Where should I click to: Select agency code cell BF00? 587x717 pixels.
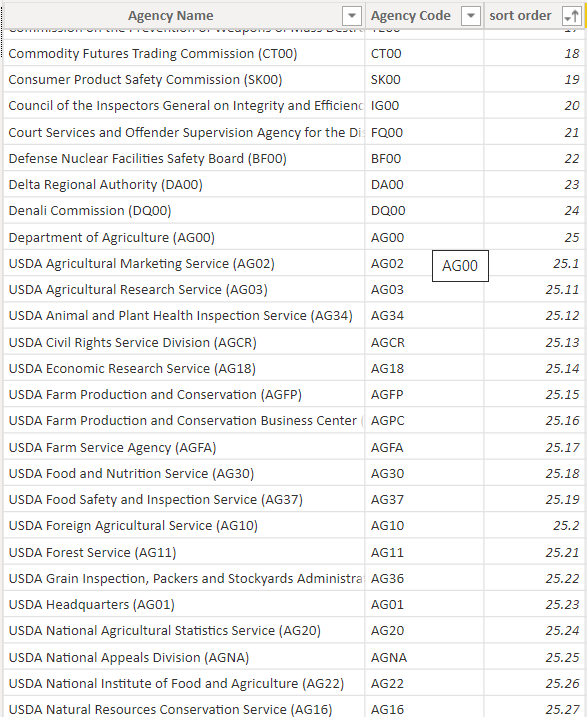424,159
